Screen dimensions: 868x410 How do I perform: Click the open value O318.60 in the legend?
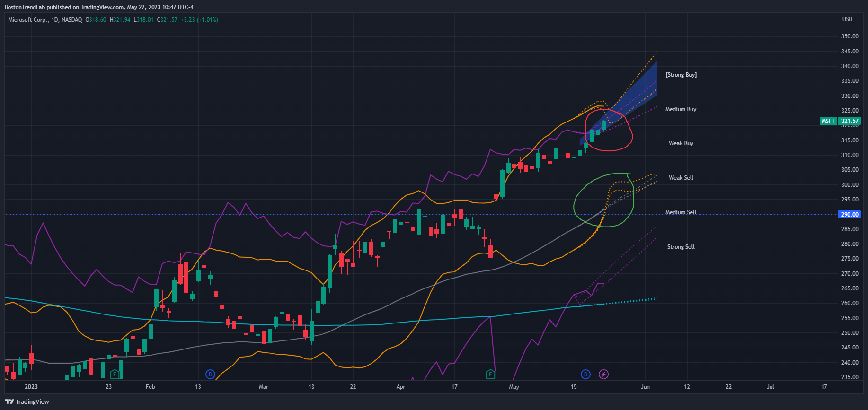click(96, 20)
